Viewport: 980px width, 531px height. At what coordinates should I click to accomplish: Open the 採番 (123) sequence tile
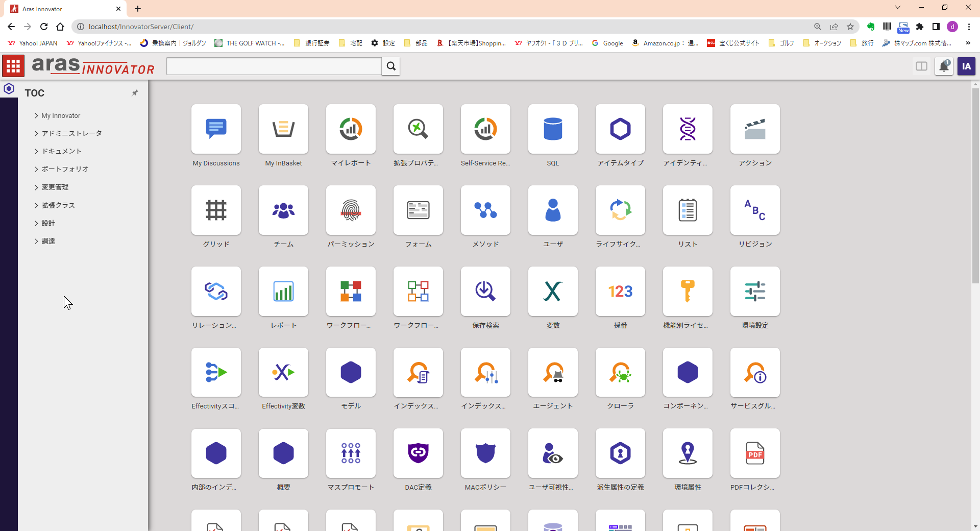pos(620,292)
